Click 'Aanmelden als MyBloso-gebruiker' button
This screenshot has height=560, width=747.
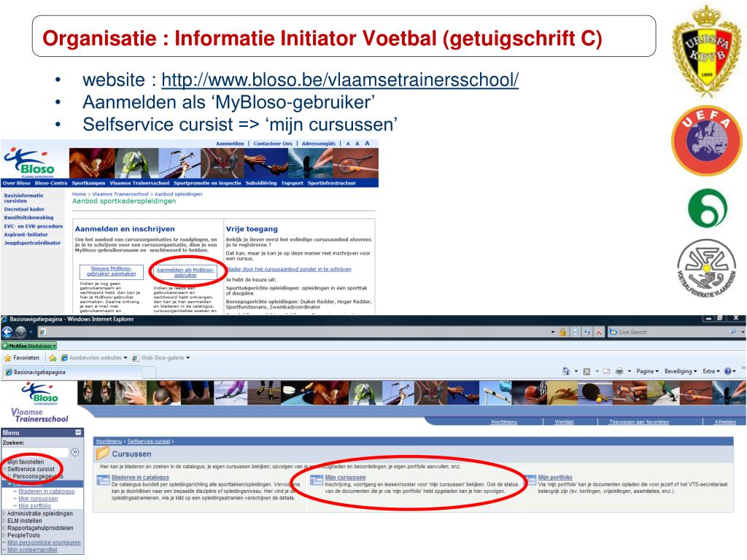[185, 273]
